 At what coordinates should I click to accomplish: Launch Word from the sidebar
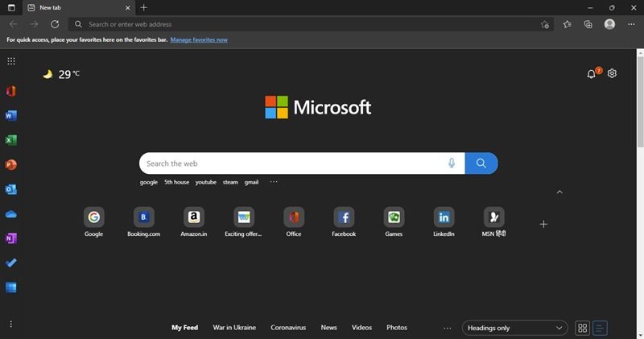(11, 115)
